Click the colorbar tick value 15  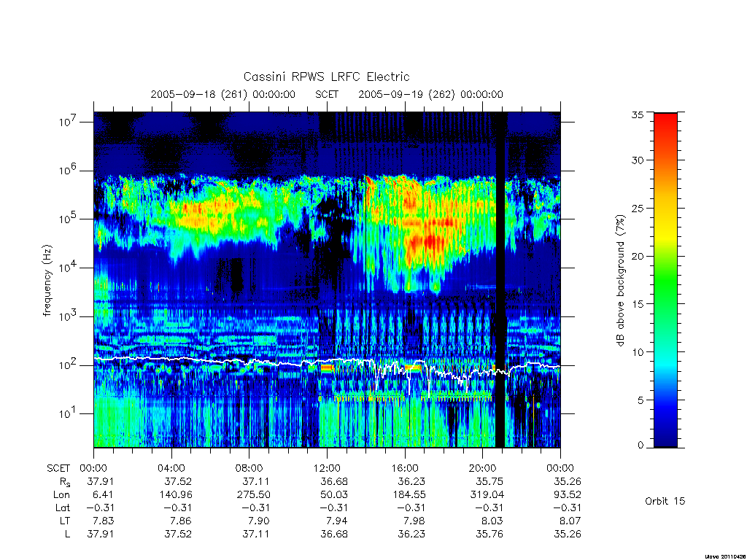click(x=638, y=304)
